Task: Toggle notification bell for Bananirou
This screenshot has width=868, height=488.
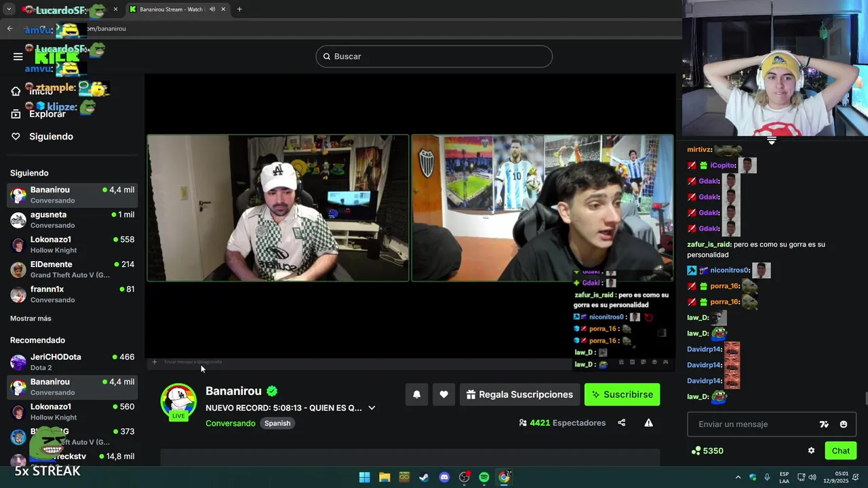Action: coord(417,394)
